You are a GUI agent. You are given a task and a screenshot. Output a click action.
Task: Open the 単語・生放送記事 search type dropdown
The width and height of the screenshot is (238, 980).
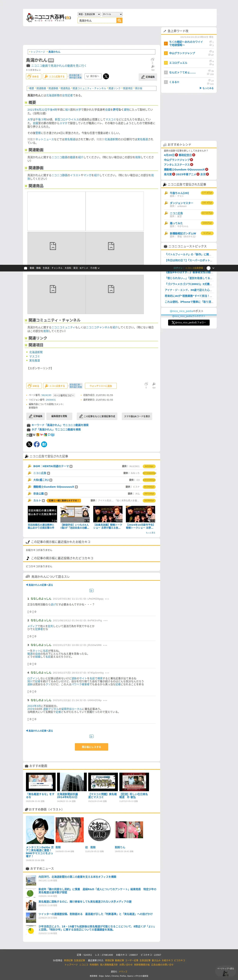[x=89, y=14]
